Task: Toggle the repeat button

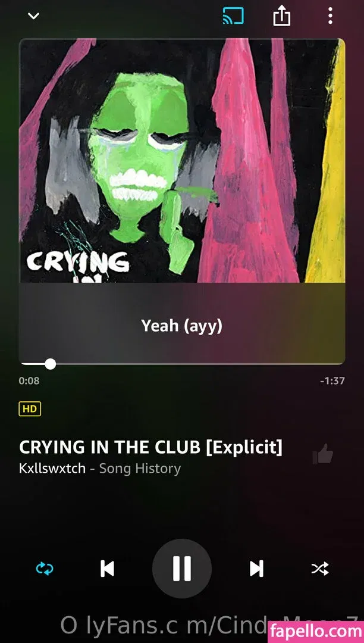Action: (45, 569)
